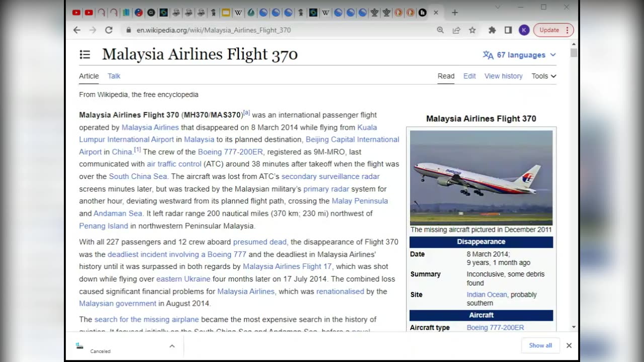Go back to the previous page

pos(76,30)
